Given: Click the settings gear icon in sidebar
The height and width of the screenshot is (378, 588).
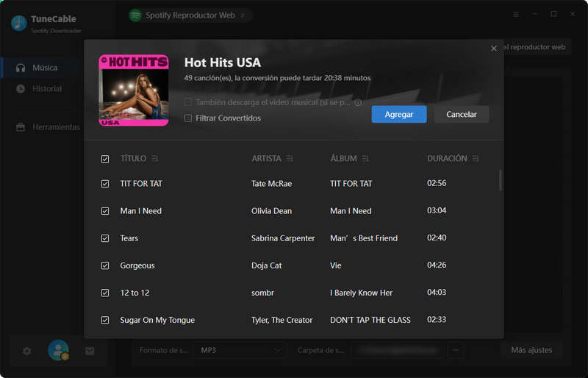Looking at the screenshot, I should click(27, 352).
